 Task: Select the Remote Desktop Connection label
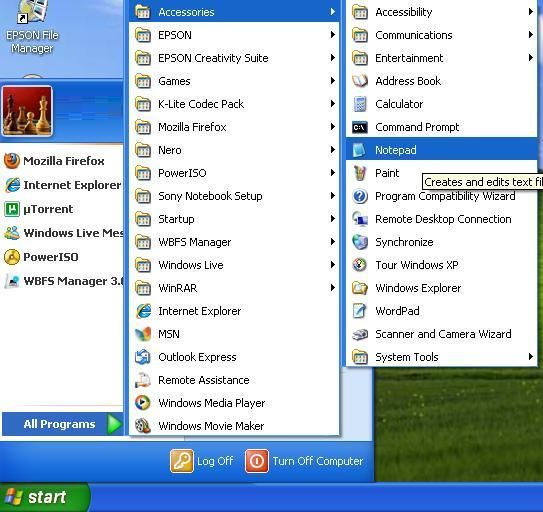pyautogui.click(x=443, y=219)
